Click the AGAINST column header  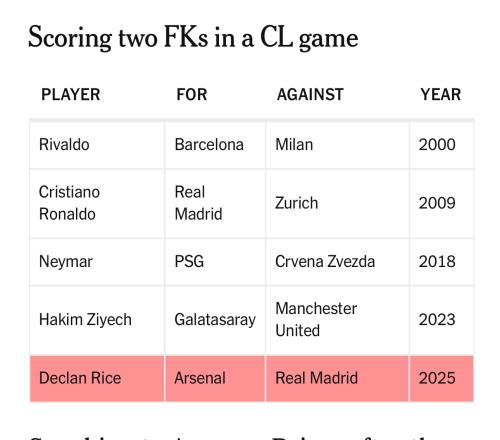(310, 94)
